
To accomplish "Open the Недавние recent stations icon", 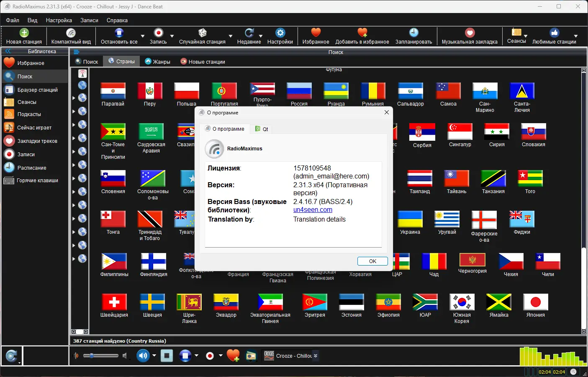I will click(x=249, y=33).
